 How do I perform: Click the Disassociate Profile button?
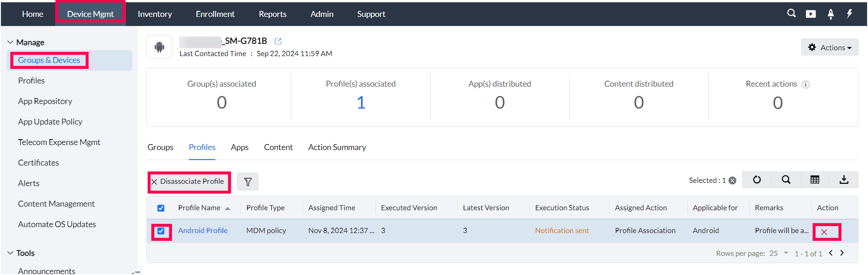[x=189, y=182]
